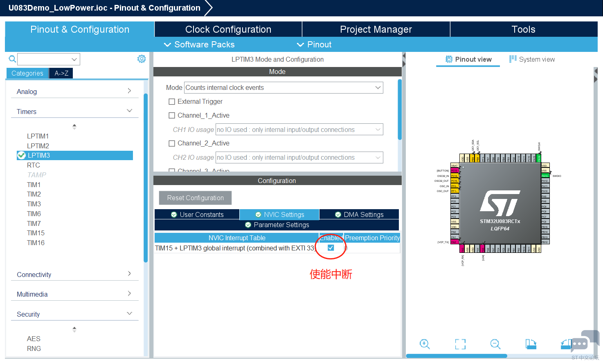
Task: Collapse the Timers category
Action: point(74,111)
